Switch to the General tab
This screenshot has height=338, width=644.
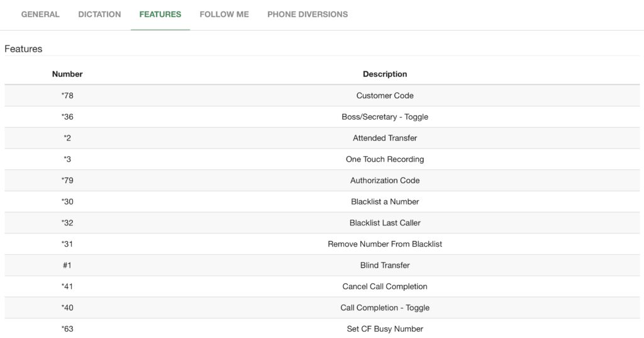pyautogui.click(x=40, y=14)
